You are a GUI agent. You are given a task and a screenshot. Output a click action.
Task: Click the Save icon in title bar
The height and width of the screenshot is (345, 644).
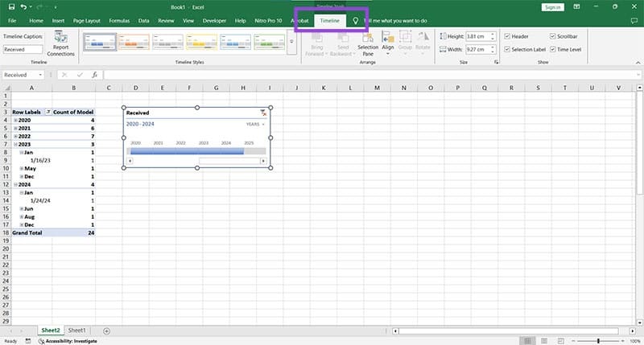[11, 6]
